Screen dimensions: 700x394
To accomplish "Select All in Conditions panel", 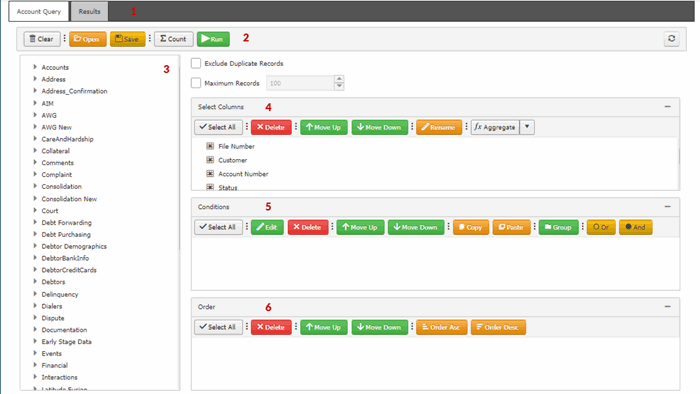I will (x=218, y=227).
